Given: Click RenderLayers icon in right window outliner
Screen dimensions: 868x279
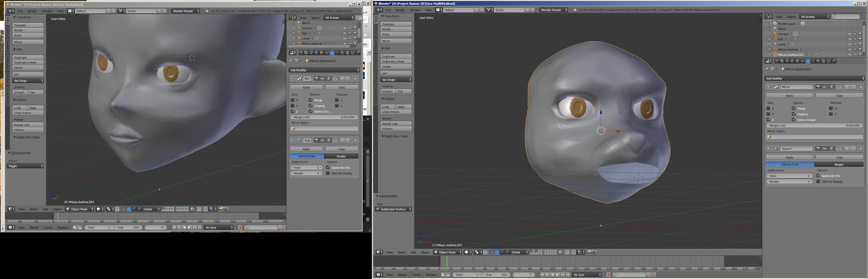Looking at the screenshot, I should pyautogui.click(x=775, y=23).
